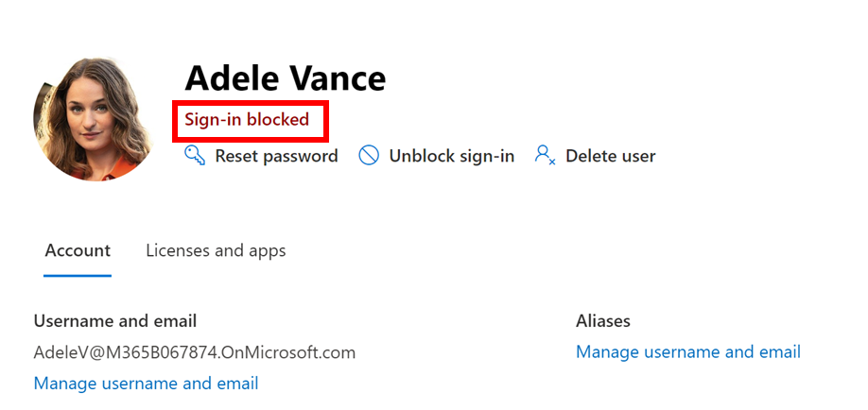Click the red Sign-in blocked status text
Viewport: 868px width, 410px height.
tap(247, 120)
